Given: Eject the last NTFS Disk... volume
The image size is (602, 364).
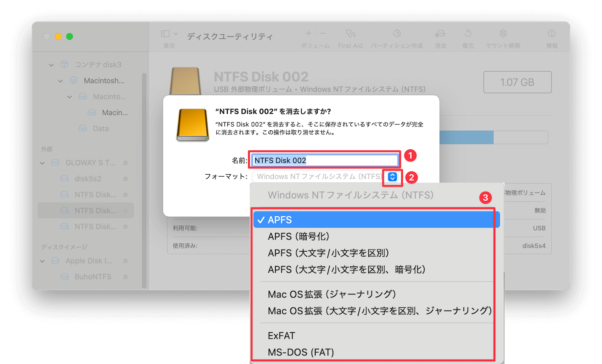Looking at the screenshot, I should (125, 226).
